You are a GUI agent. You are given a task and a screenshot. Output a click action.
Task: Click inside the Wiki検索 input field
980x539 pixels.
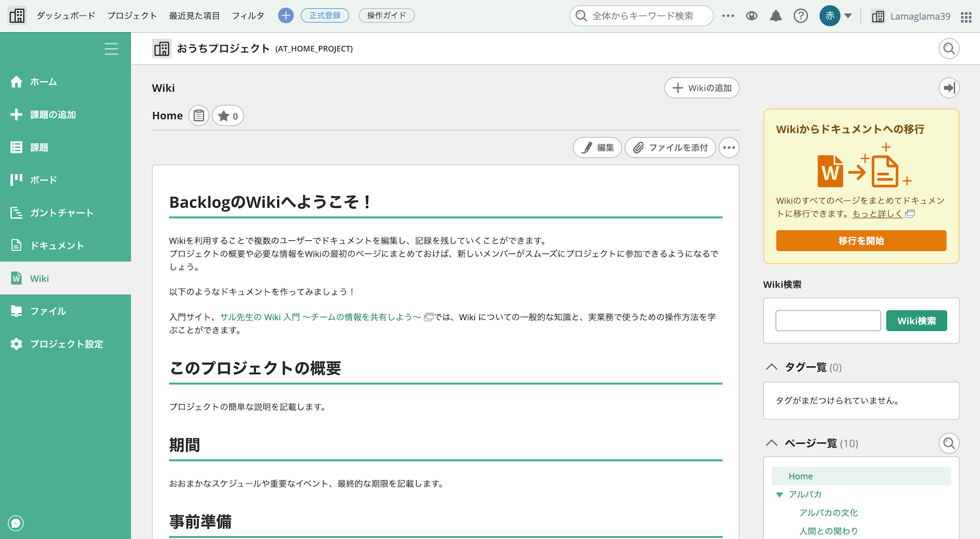tap(828, 320)
